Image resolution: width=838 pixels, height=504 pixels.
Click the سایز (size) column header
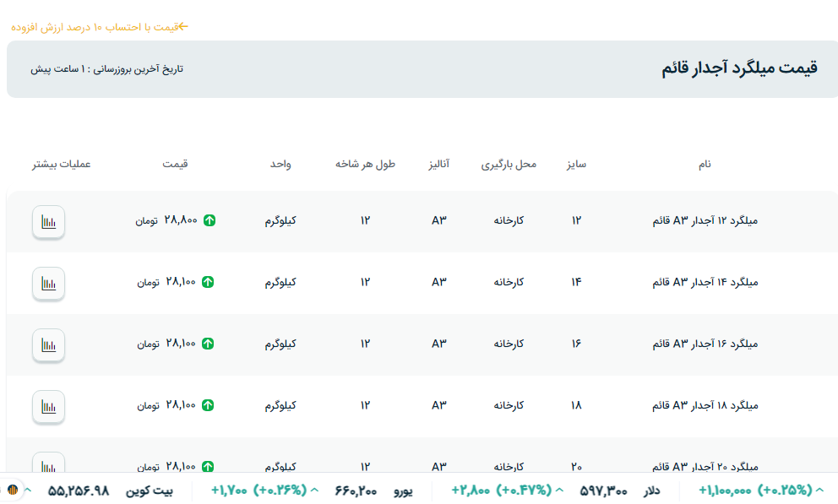click(576, 164)
